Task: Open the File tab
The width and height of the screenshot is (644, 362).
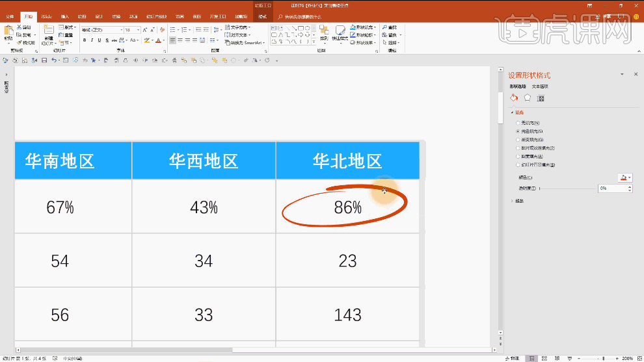Action: (x=10, y=16)
